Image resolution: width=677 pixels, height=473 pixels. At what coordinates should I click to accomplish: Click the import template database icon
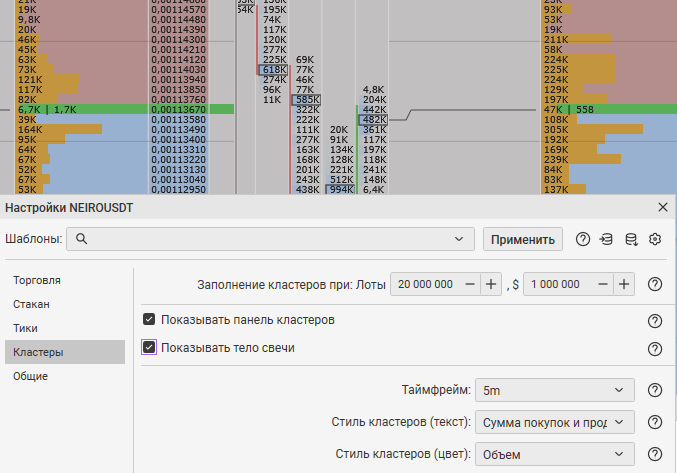click(x=606, y=239)
